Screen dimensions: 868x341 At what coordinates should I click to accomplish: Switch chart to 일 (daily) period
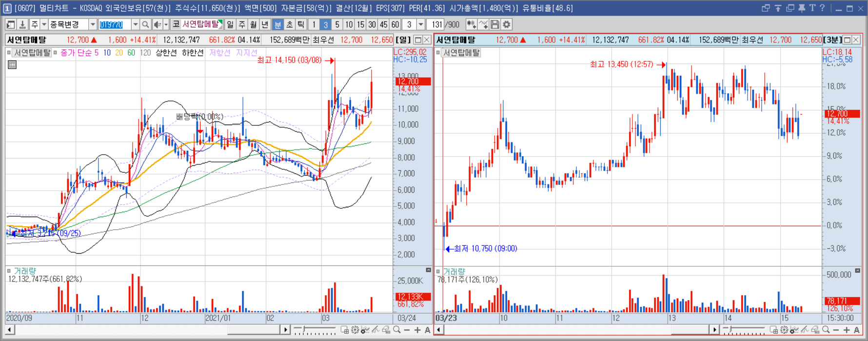click(230, 24)
